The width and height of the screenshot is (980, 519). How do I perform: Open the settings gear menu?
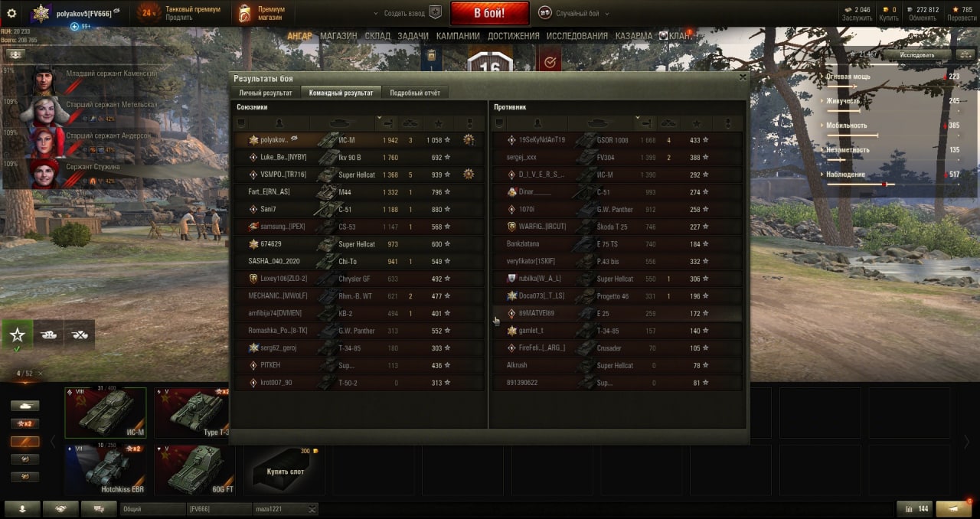click(x=11, y=13)
